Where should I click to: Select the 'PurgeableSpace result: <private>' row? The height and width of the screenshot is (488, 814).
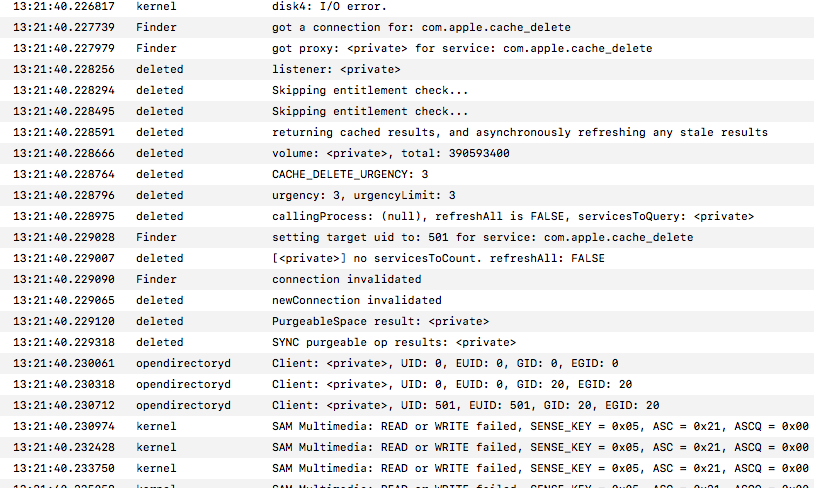click(380, 321)
